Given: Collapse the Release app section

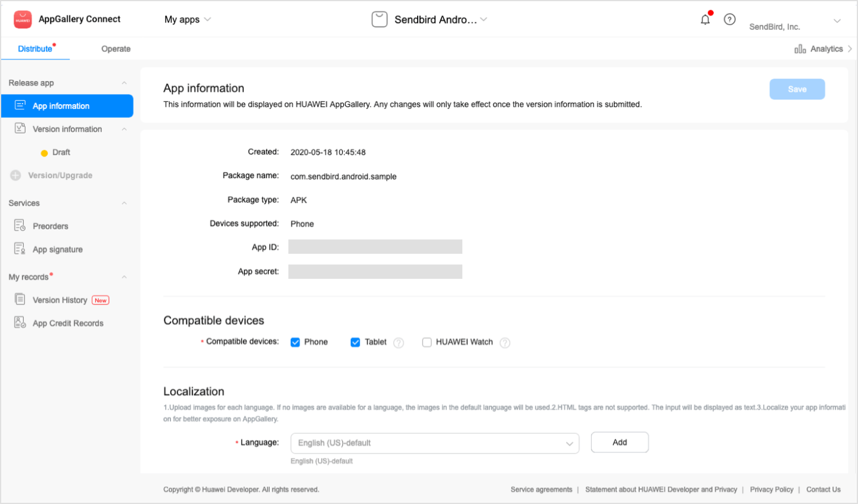Looking at the screenshot, I should coord(124,83).
